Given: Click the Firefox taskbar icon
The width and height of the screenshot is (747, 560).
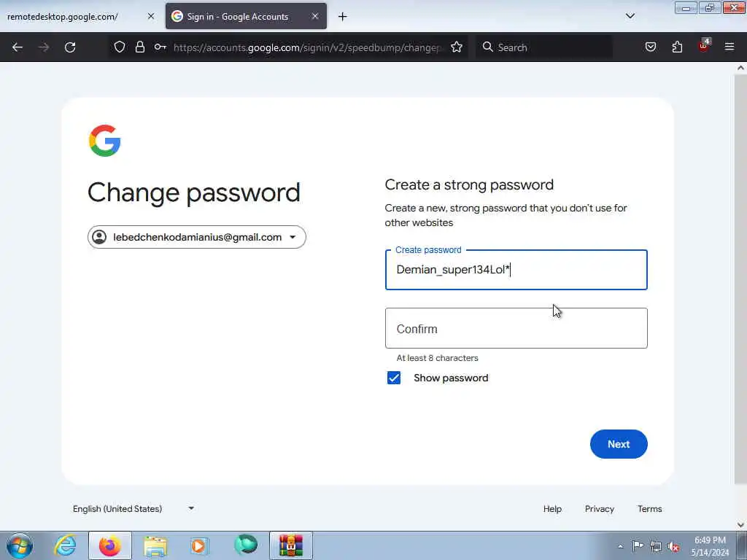Looking at the screenshot, I should (x=109, y=545).
